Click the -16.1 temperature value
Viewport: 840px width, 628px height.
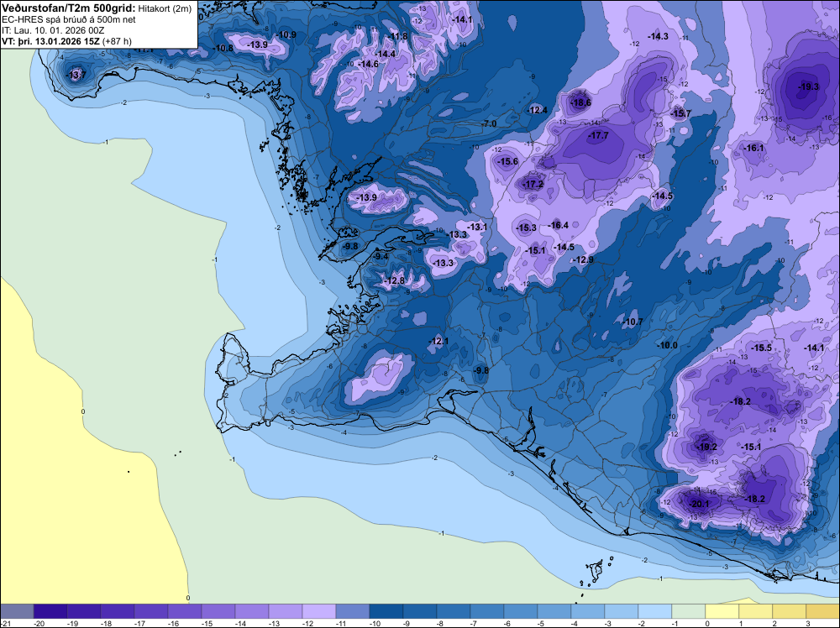pos(754,148)
